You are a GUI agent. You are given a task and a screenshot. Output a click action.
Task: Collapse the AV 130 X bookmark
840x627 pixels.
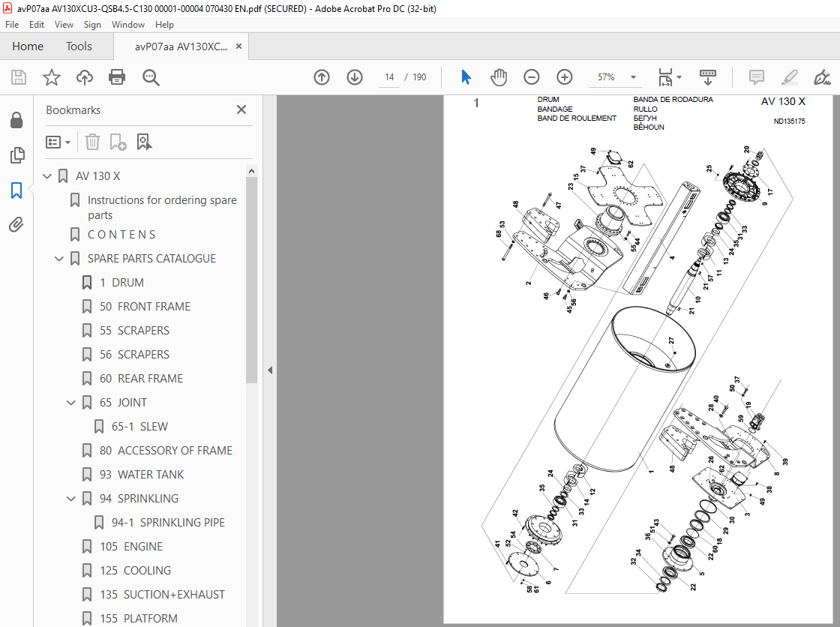[x=47, y=175]
